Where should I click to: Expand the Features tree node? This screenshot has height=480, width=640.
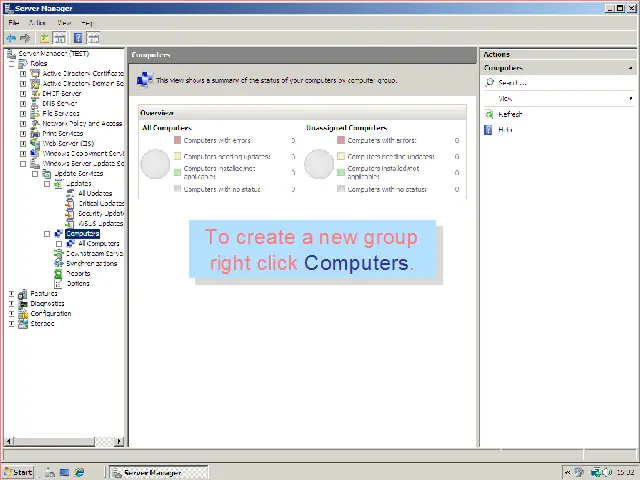(12, 293)
